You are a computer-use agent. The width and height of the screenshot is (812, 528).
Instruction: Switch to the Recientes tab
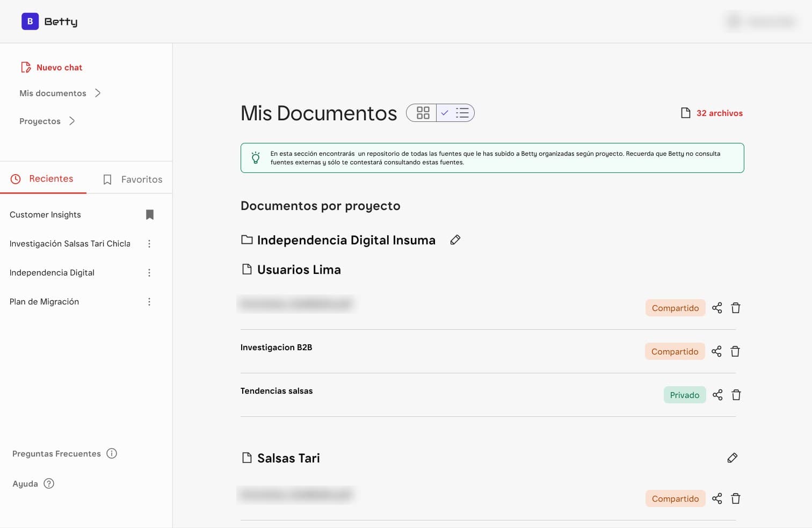[x=42, y=179]
